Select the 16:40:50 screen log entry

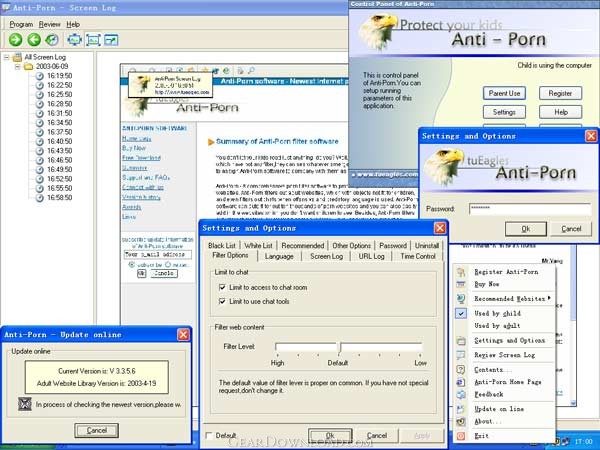59,141
